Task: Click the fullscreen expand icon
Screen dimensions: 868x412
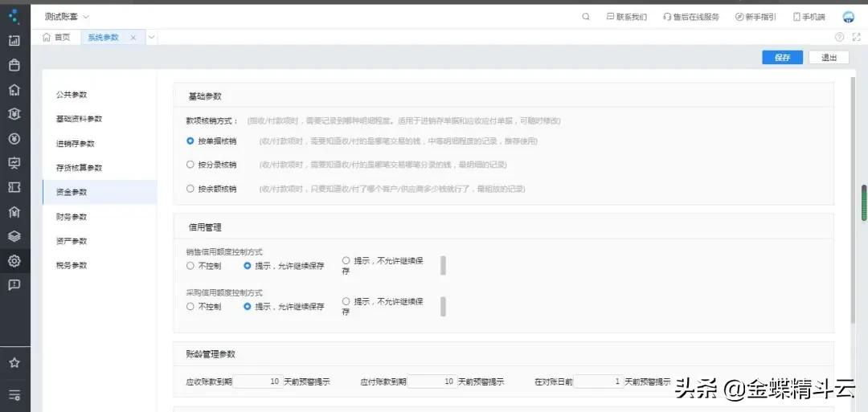Action: tap(857, 37)
